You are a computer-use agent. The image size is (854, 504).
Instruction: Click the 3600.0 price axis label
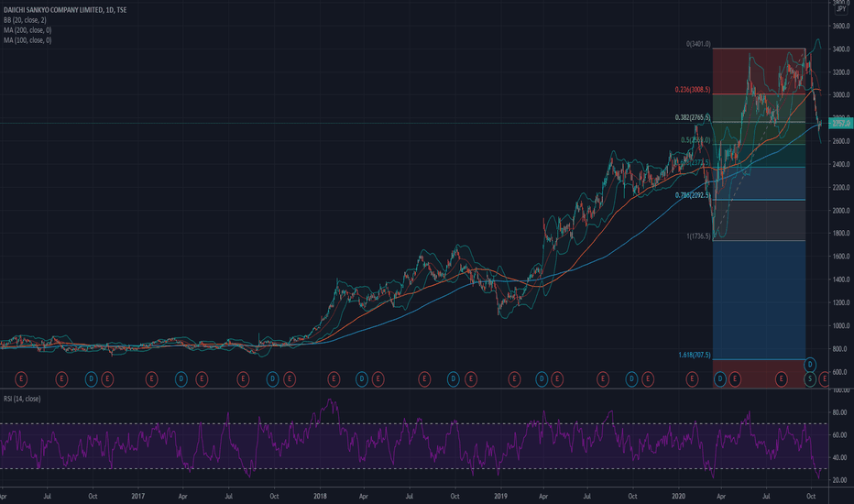(x=841, y=26)
